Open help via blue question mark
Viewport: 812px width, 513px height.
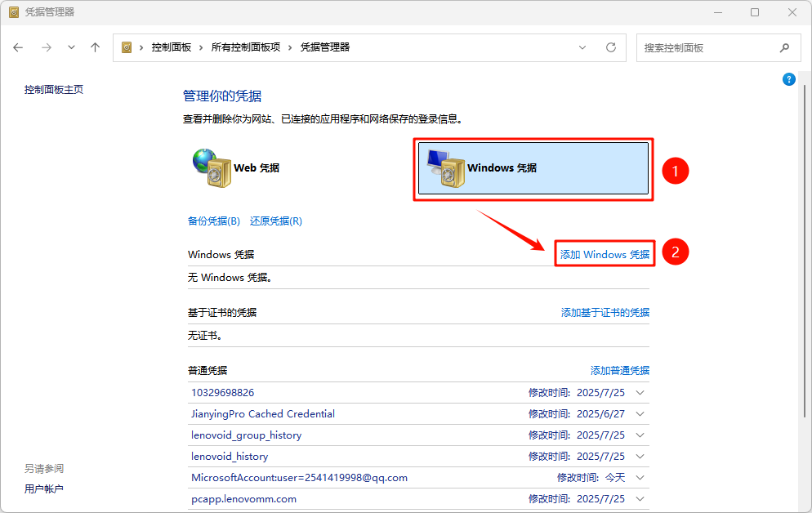[788, 79]
